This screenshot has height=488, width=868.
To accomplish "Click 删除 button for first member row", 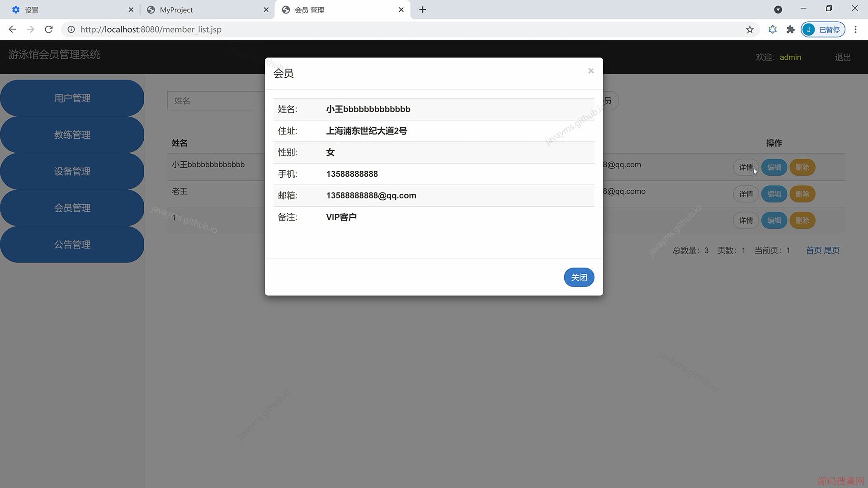I will point(802,168).
